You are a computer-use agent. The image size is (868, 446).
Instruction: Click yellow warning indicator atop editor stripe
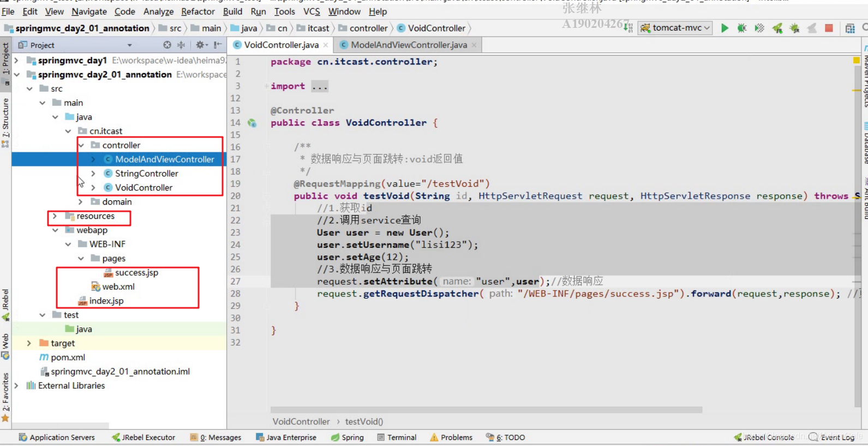tap(856, 60)
